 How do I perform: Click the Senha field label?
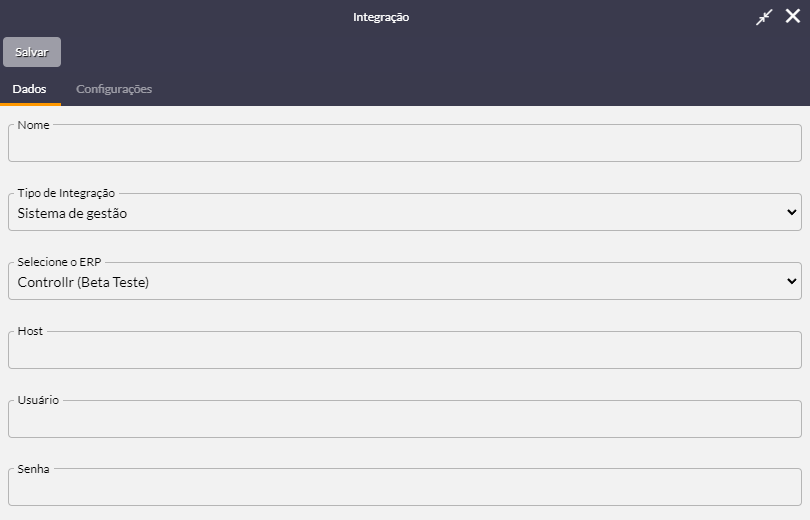tap(34, 469)
